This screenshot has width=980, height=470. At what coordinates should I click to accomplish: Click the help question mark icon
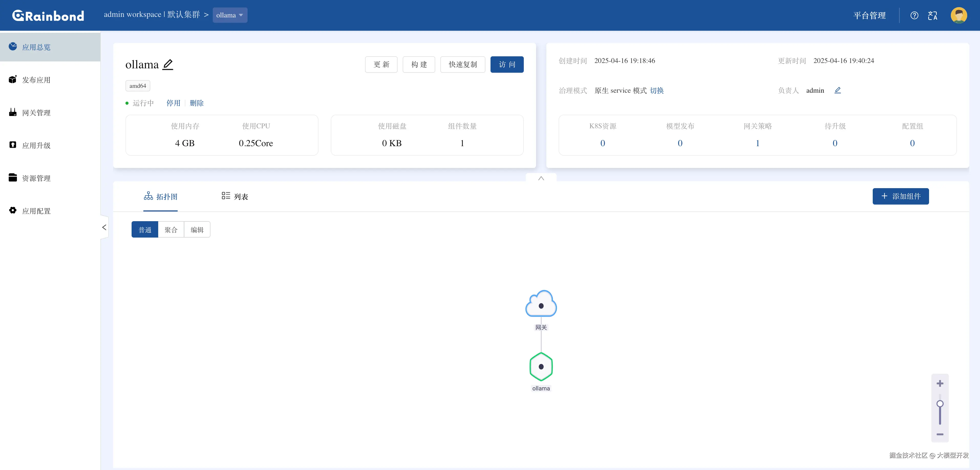pos(914,16)
